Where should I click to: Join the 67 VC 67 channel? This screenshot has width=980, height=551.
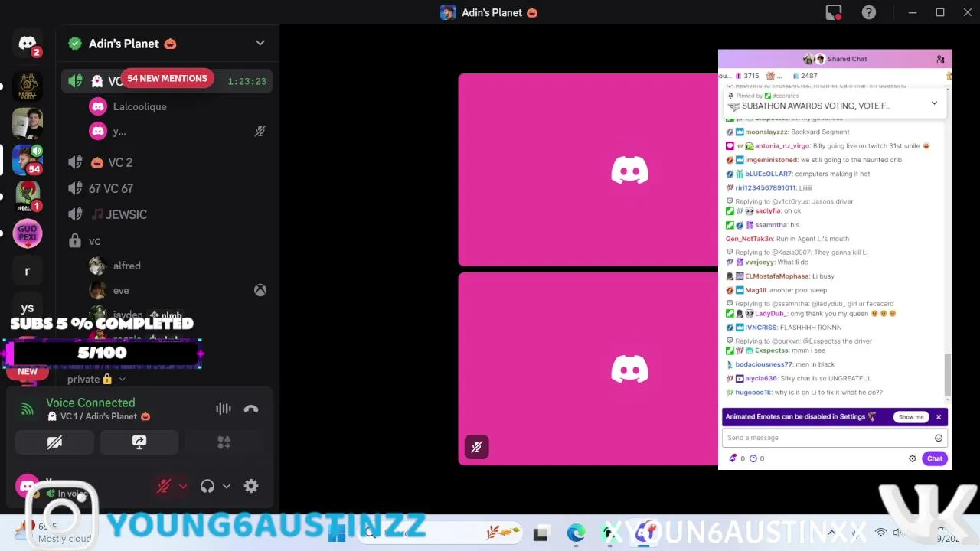(167, 188)
